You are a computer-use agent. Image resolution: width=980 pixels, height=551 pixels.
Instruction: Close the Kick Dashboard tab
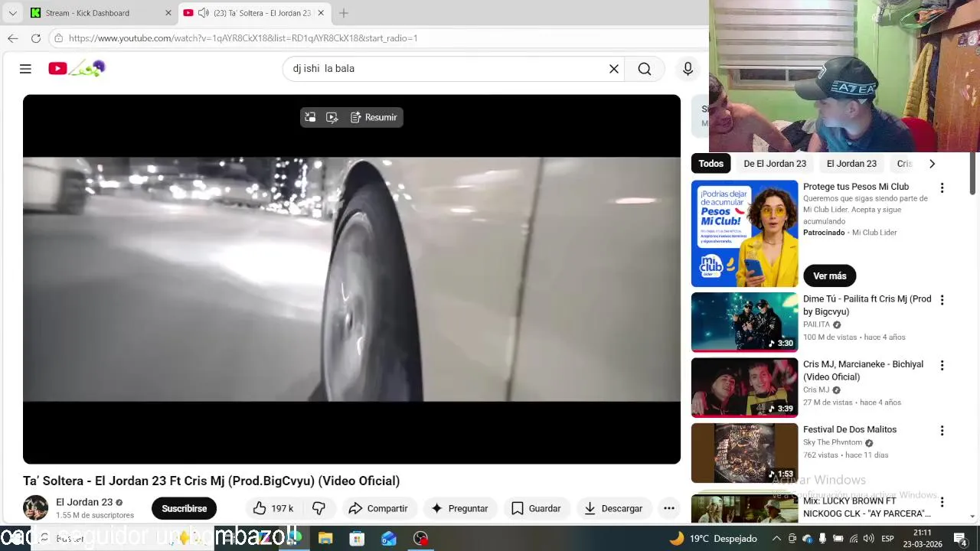(x=168, y=13)
